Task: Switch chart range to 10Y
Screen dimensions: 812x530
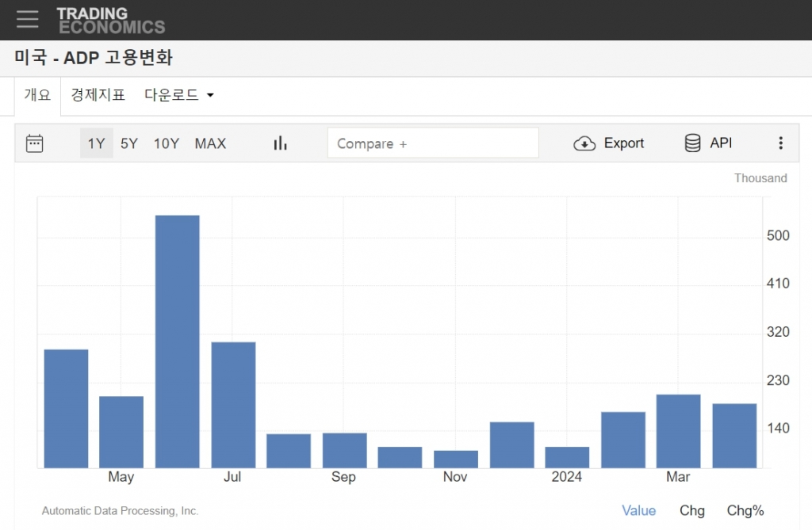Action: [x=167, y=143]
